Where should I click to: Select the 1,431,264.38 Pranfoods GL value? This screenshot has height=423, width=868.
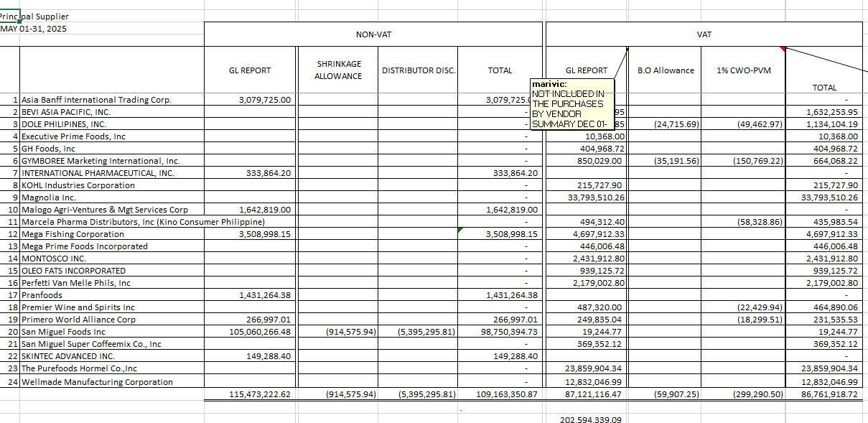(250, 295)
